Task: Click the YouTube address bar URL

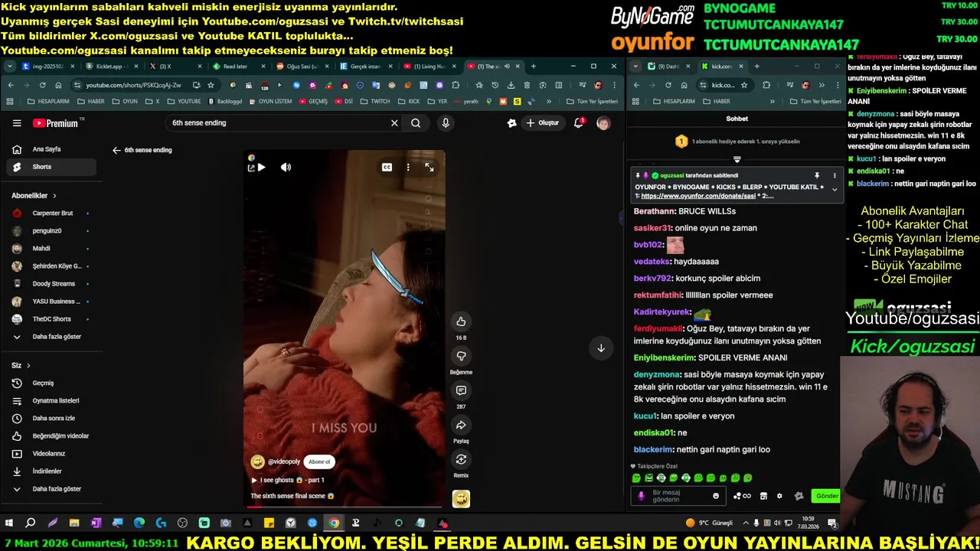Action: (133, 85)
